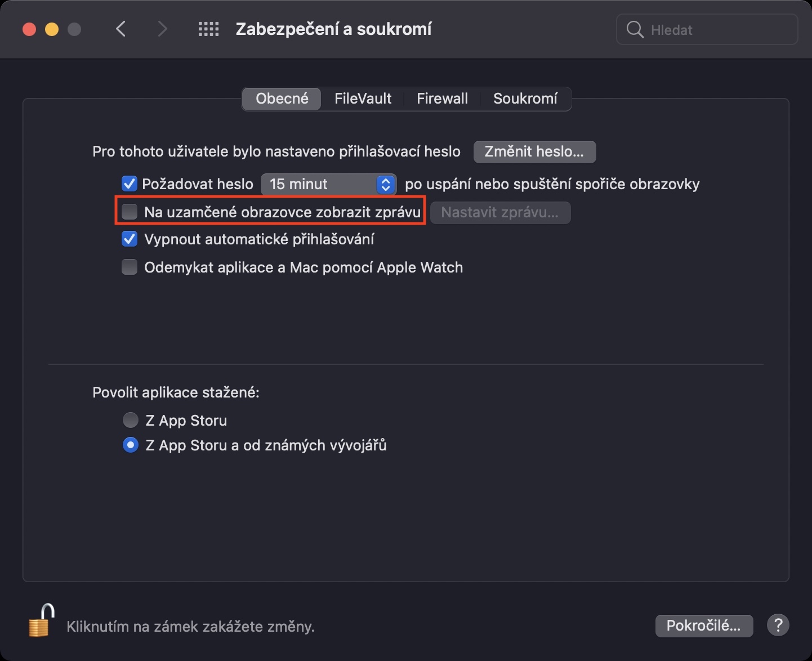Enable showing a message on locked screen
This screenshot has height=661, width=812.
coord(130,212)
